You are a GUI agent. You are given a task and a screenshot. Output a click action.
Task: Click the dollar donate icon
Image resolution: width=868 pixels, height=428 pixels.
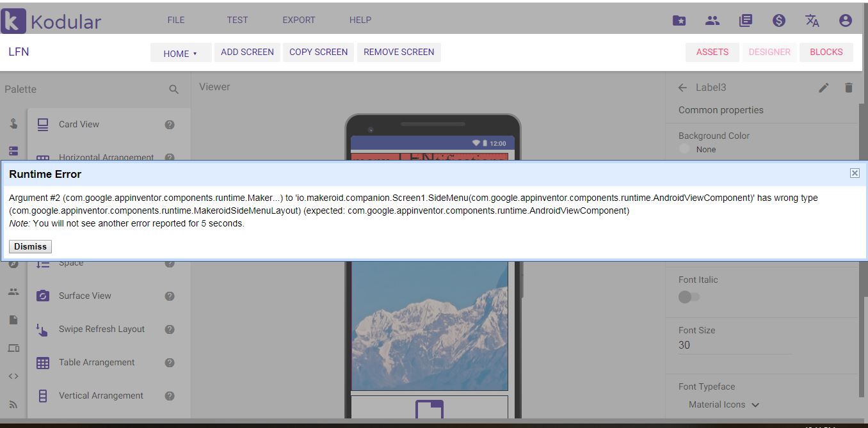pos(778,20)
